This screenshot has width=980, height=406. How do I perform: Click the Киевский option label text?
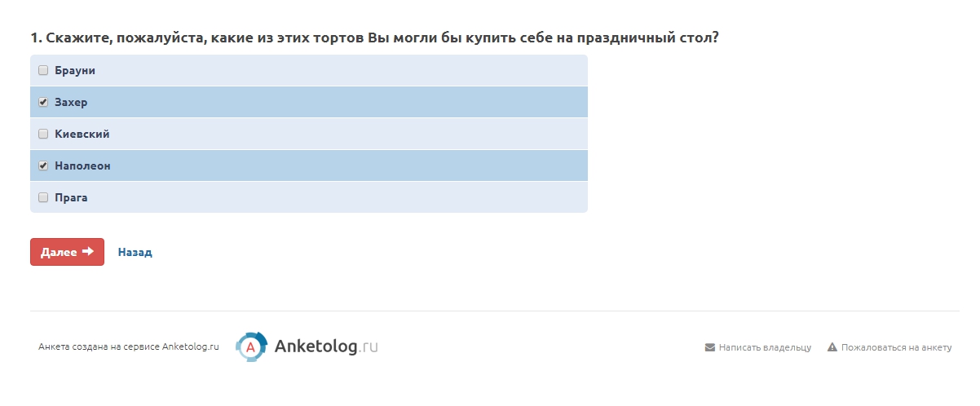tap(82, 134)
